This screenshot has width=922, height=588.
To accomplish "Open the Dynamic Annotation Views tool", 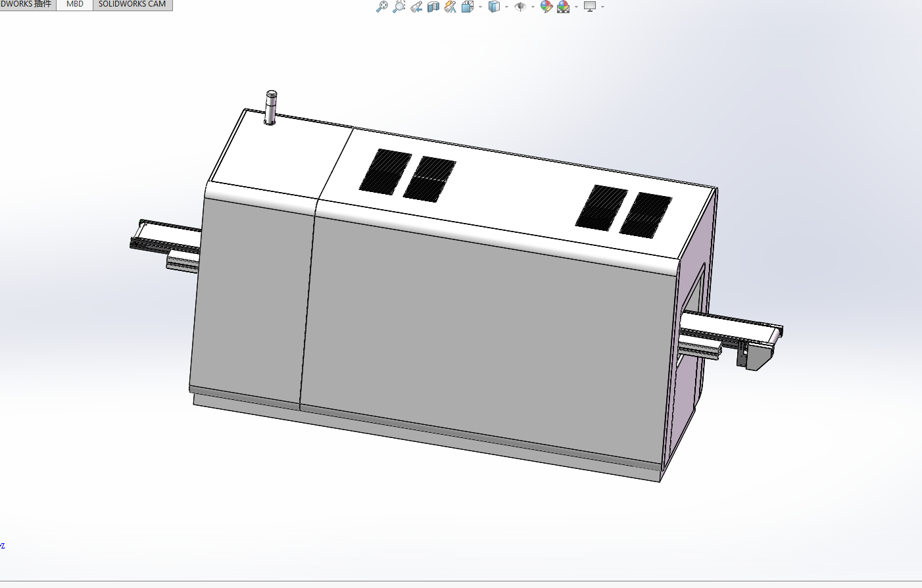I will click(450, 7).
